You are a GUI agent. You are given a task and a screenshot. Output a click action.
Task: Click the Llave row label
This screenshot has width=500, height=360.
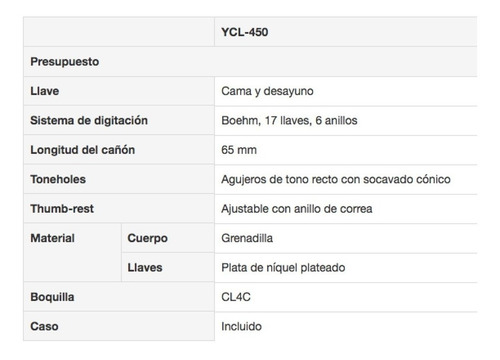pos(45,91)
